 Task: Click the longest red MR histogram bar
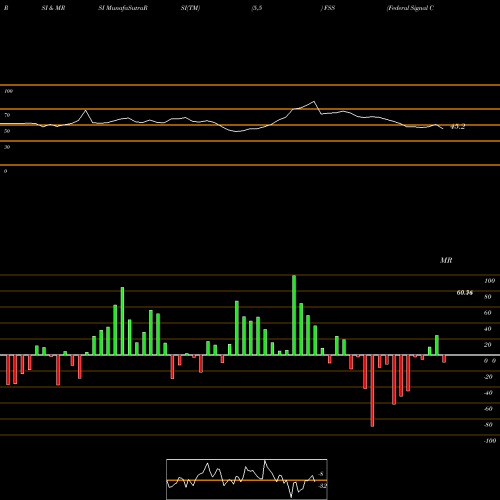pyautogui.click(x=372, y=391)
